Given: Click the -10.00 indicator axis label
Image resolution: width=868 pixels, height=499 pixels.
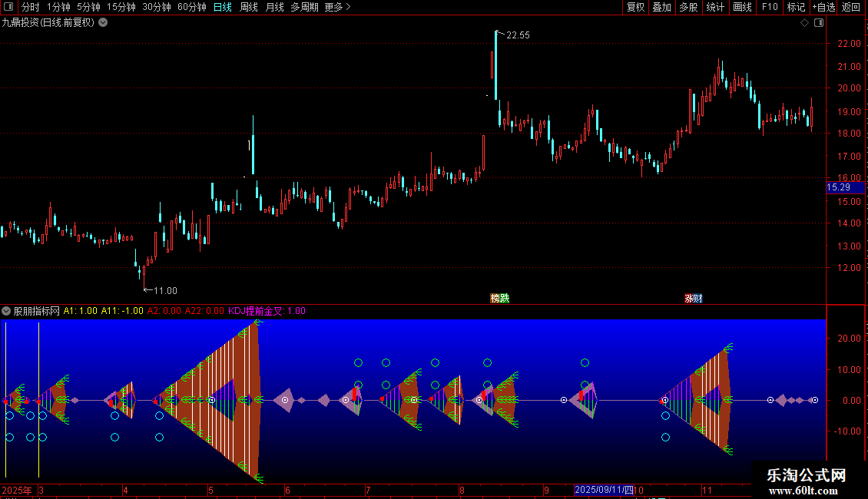Looking at the screenshot, I should pyautogui.click(x=846, y=431).
